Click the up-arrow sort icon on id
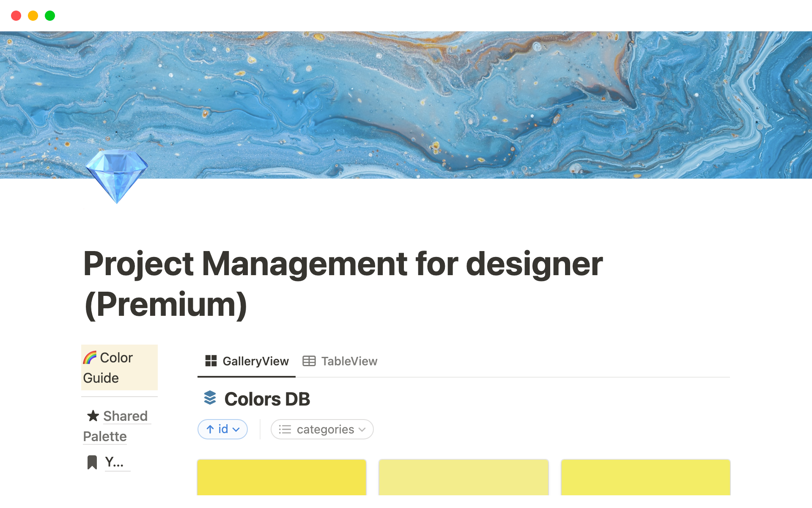The height and width of the screenshot is (508, 812). pyautogui.click(x=210, y=429)
